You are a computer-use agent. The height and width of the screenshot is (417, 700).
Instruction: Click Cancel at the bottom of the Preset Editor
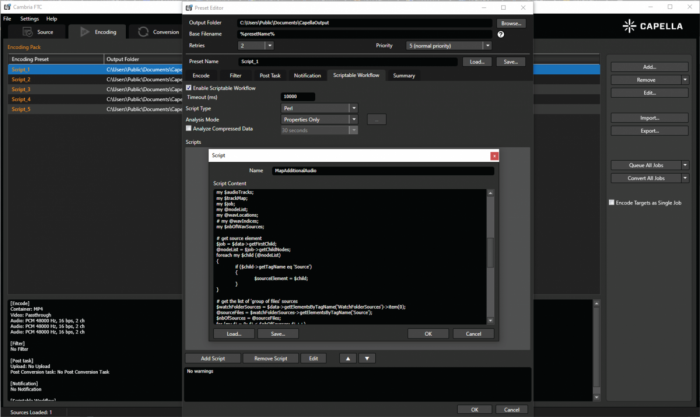click(x=512, y=409)
